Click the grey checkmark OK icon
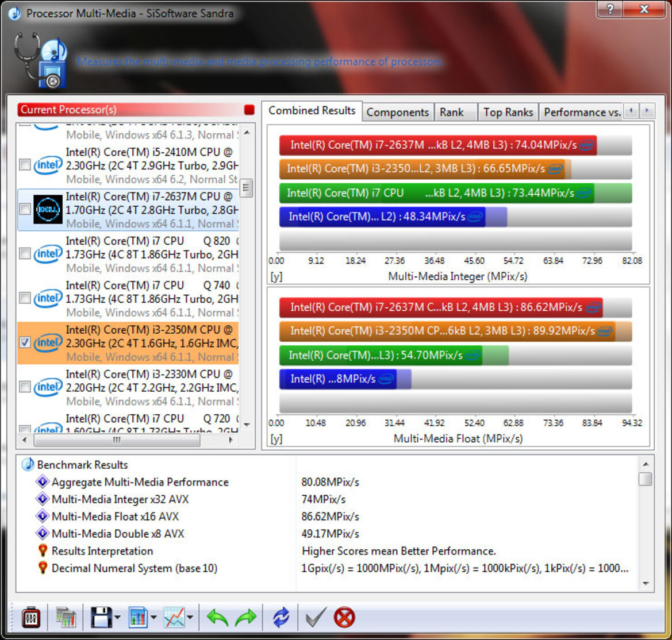Screen dimensions: 672x640 pyautogui.click(x=316, y=617)
